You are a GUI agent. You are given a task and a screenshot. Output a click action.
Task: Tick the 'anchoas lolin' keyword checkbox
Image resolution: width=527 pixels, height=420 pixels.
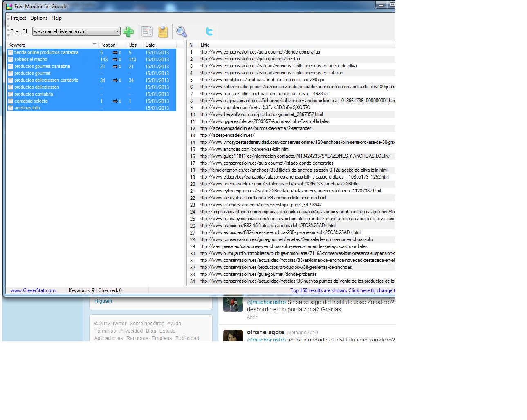tap(11, 108)
